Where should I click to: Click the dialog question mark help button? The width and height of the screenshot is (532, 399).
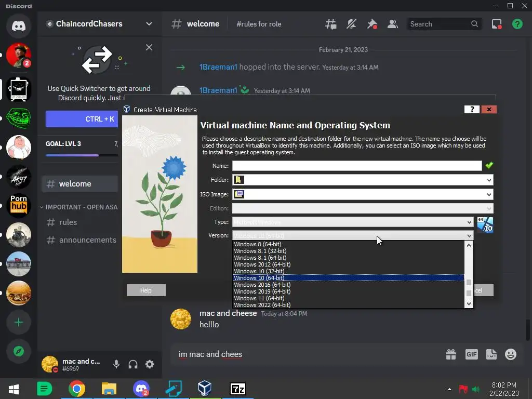pos(472,109)
